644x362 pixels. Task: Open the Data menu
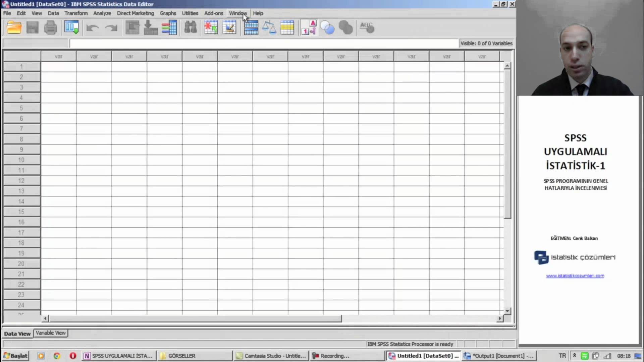pos(53,13)
